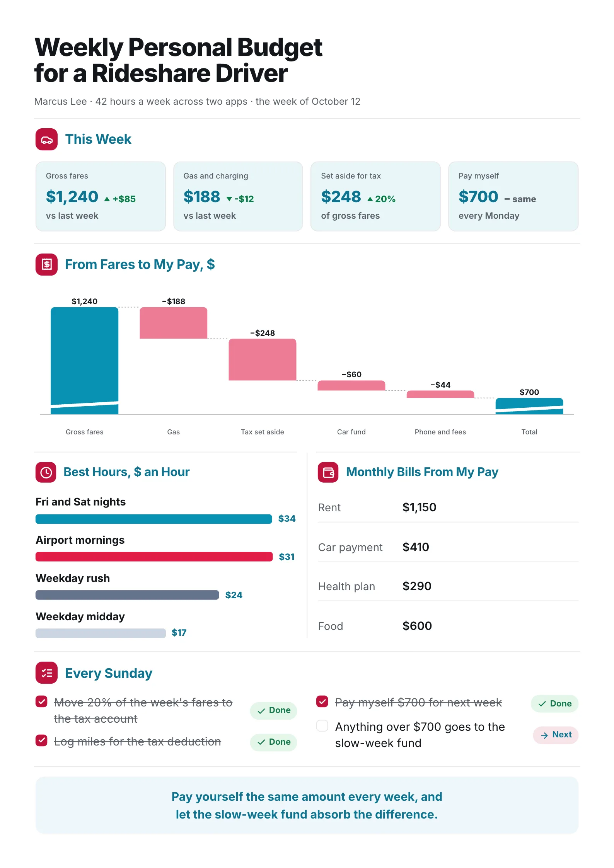
Task: Click the Food amount $600
Action: 417,626
